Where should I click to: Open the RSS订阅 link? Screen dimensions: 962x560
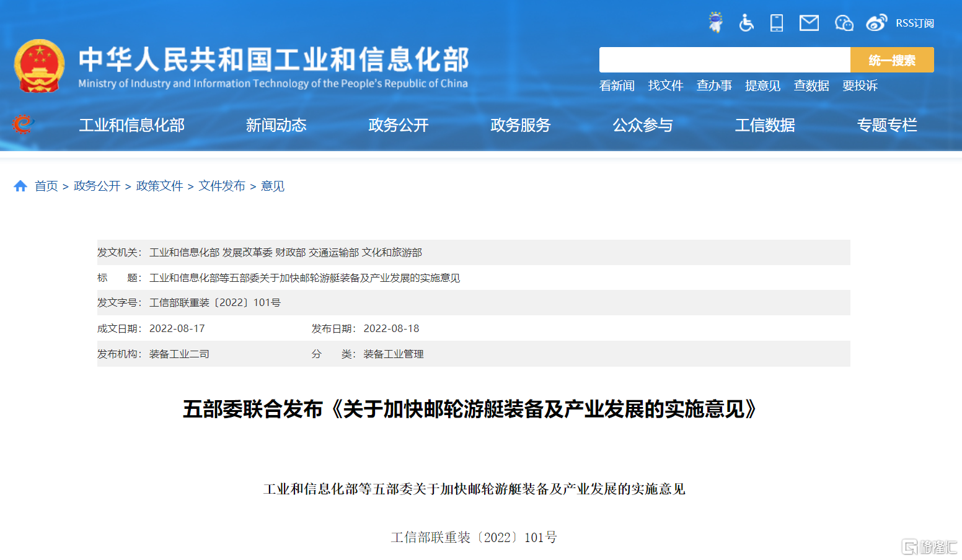(915, 23)
